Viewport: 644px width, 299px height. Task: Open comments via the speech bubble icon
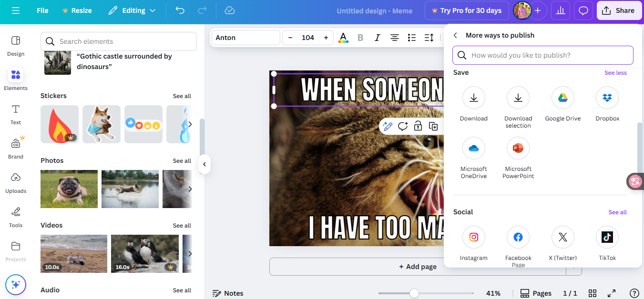[x=583, y=10]
